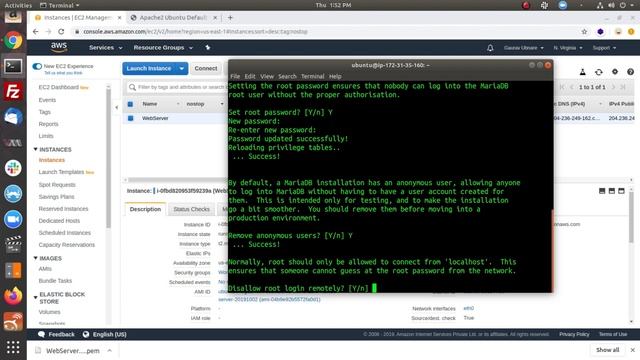Toggle New EC2 Experience switch
The width and height of the screenshot is (640, 360).
tap(37, 66)
